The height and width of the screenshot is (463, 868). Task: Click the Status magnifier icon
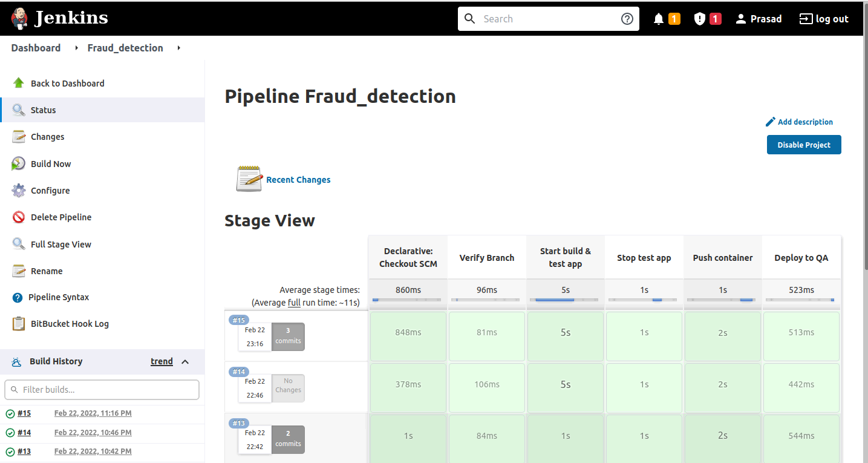pos(19,110)
